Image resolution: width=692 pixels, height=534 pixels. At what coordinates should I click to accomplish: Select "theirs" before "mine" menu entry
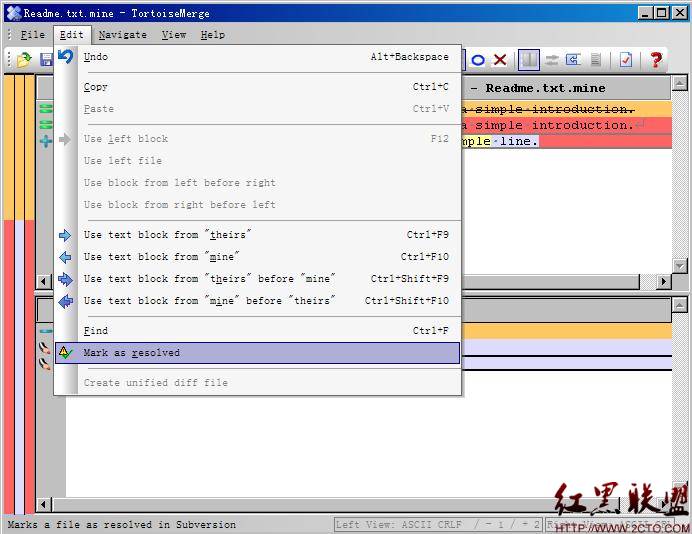258,279
